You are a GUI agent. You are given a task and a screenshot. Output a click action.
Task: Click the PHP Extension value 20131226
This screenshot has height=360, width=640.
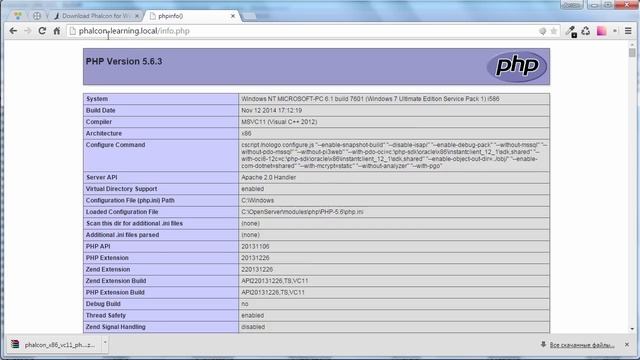click(255, 258)
